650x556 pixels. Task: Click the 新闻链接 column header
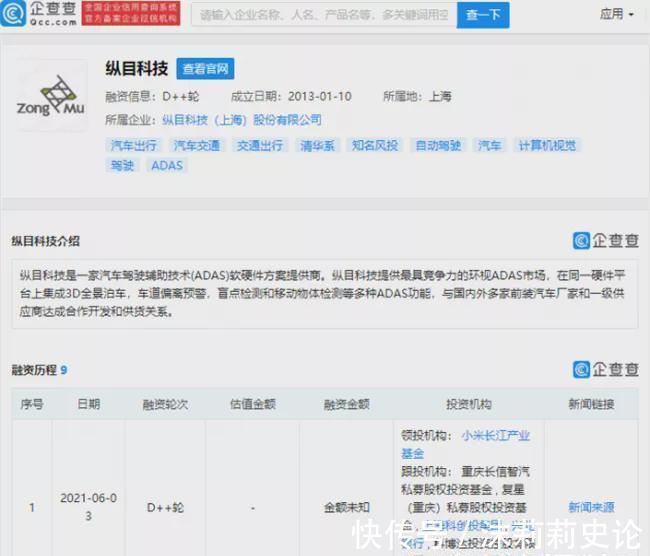click(x=591, y=404)
